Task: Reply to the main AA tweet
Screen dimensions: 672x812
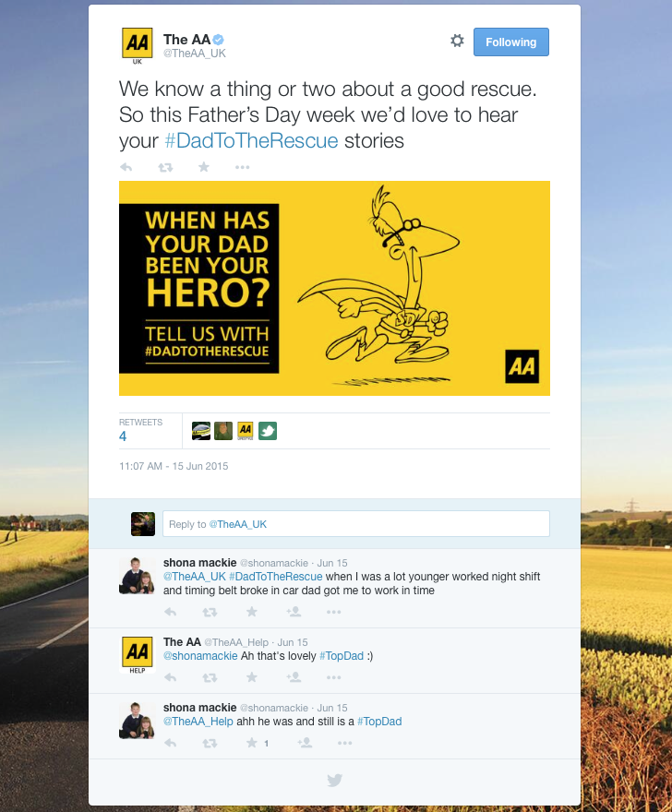Action: coord(126,167)
